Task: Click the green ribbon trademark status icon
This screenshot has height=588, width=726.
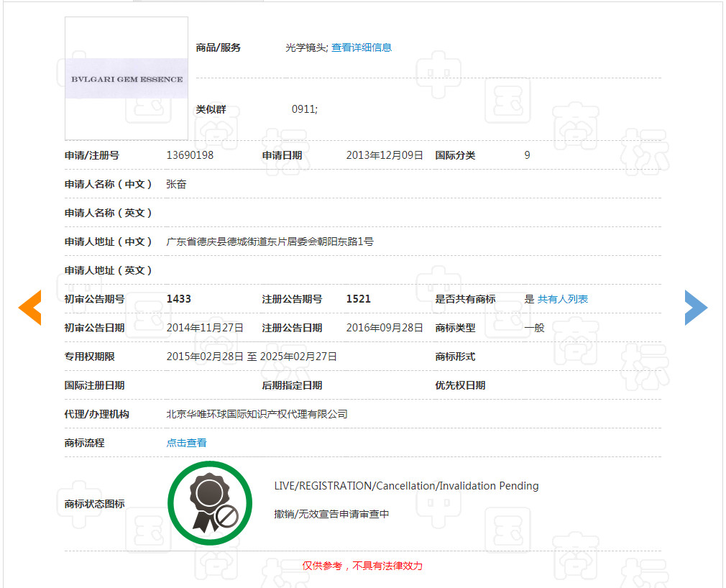Action: [x=210, y=502]
